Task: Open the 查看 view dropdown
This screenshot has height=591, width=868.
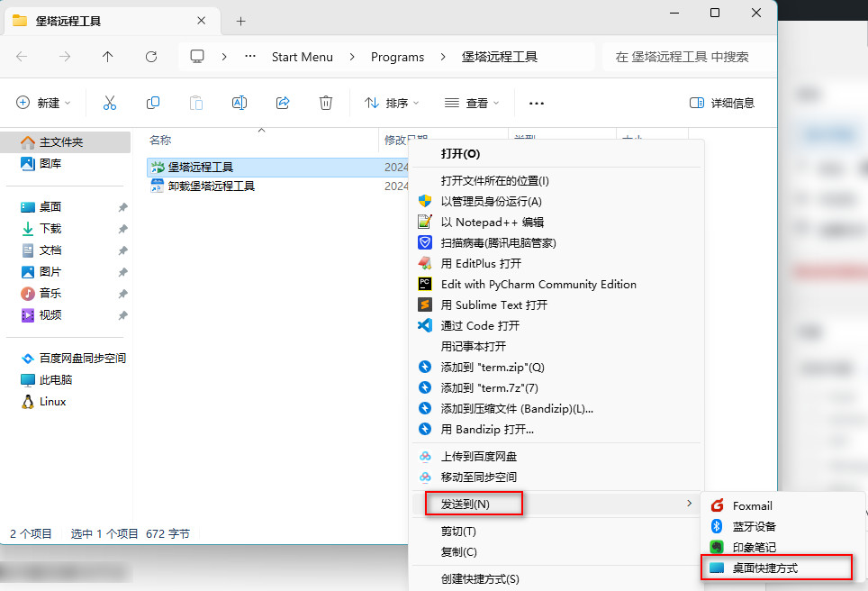Action: pyautogui.click(x=471, y=103)
